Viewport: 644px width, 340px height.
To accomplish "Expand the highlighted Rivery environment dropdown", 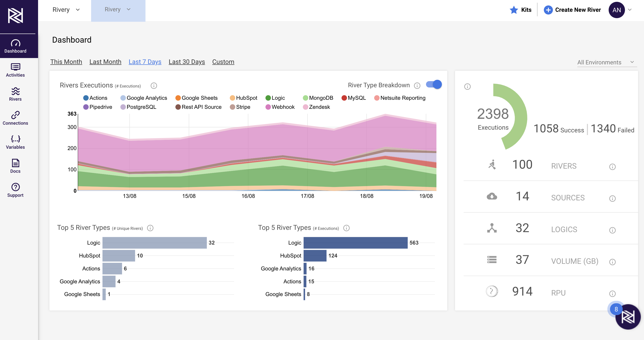I will (118, 10).
